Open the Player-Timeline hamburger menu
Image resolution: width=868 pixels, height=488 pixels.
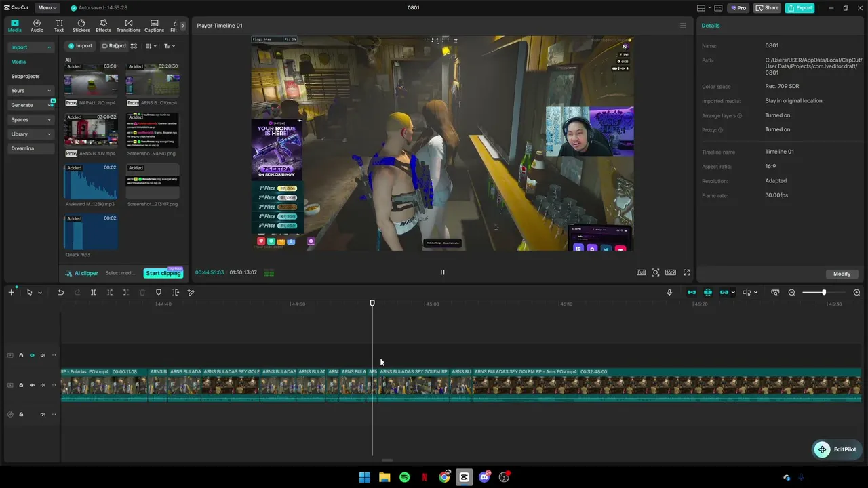[x=683, y=26]
